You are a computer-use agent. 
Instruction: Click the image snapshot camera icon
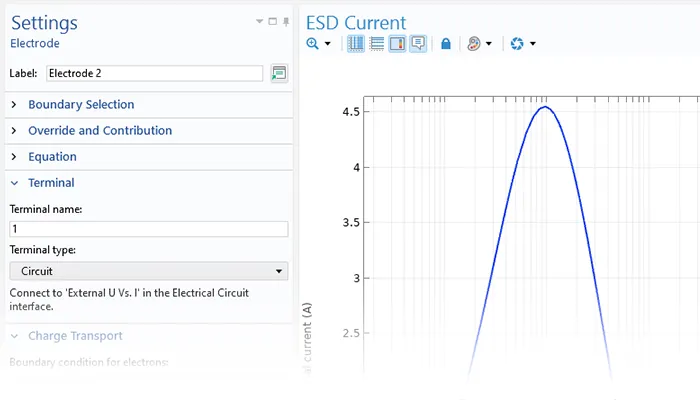click(x=517, y=44)
